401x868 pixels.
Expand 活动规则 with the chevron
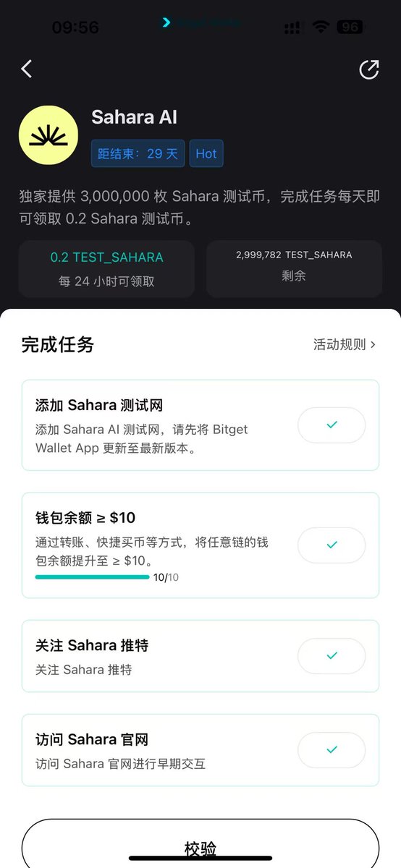tap(345, 344)
